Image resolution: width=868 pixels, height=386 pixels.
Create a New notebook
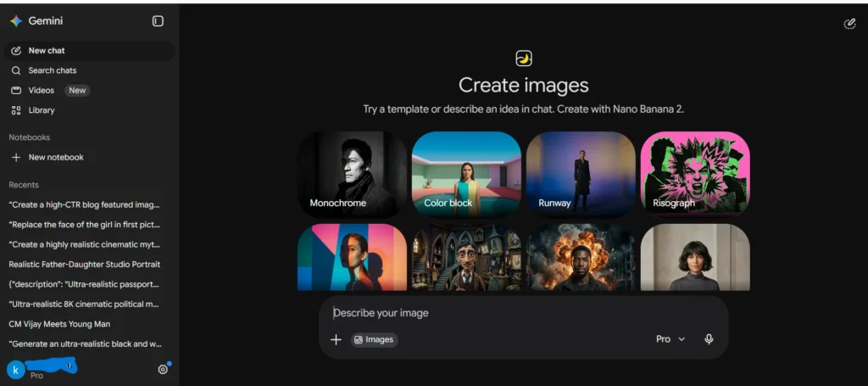(x=89, y=157)
